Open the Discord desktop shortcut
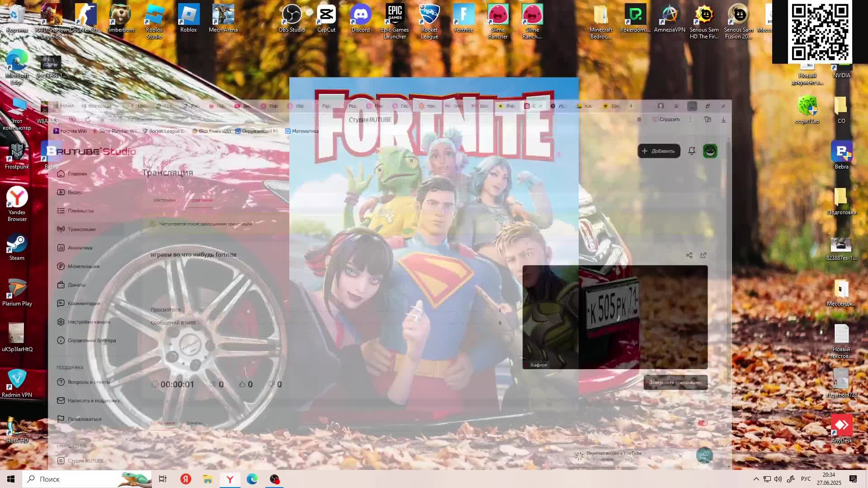Screen dimensions: 868x488 coord(360,14)
